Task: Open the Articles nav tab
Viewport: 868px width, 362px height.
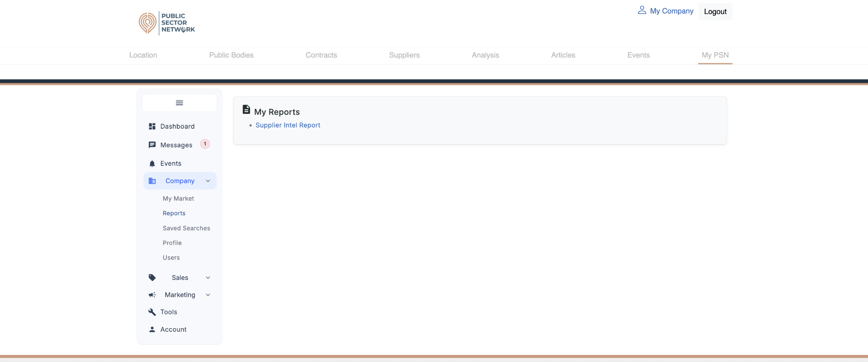Action: pos(563,55)
